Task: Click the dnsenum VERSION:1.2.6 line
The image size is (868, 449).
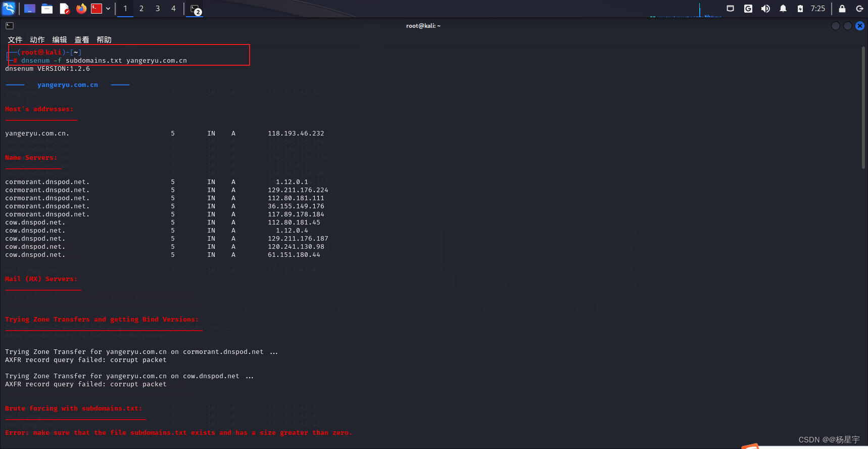Action: [47, 69]
